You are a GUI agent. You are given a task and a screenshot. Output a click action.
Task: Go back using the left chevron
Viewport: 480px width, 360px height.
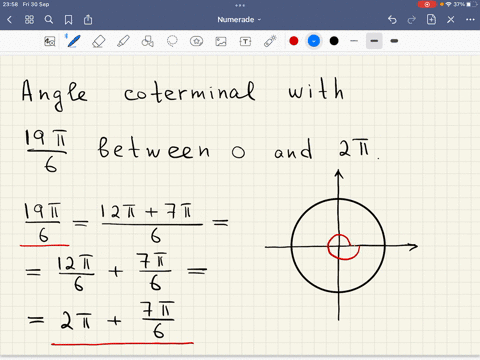(x=9, y=20)
